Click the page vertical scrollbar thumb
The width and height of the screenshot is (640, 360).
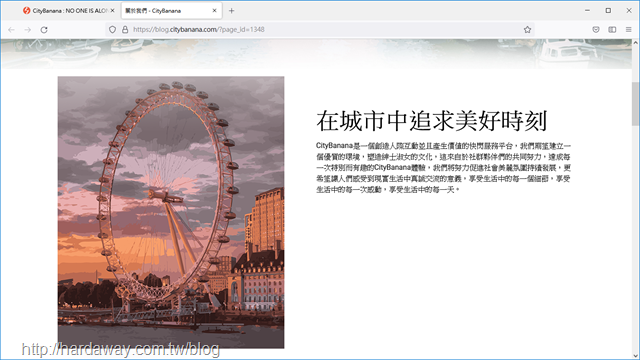(x=636, y=104)
